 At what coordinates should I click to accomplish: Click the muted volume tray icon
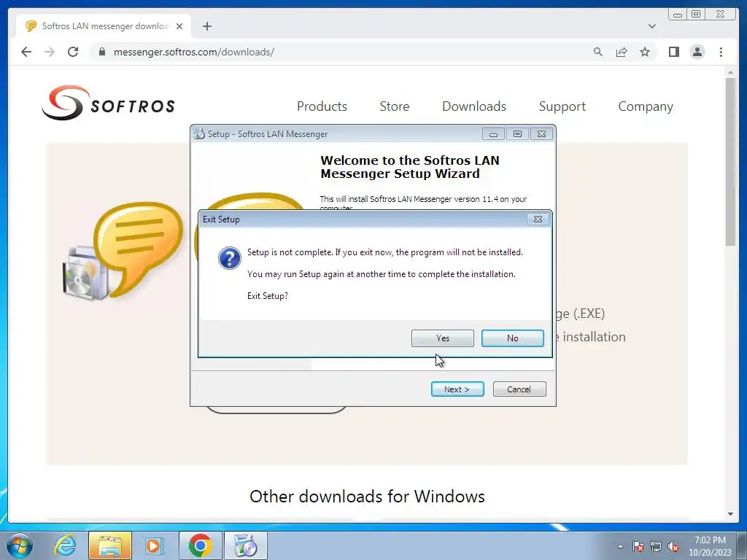point(673,546)
